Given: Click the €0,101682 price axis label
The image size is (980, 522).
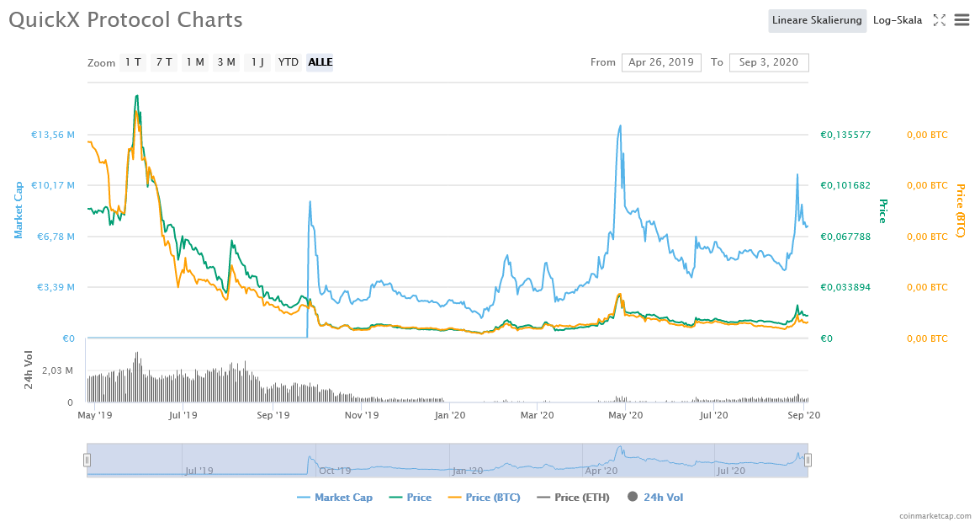Looking at the screenshot, I should 845,185.
